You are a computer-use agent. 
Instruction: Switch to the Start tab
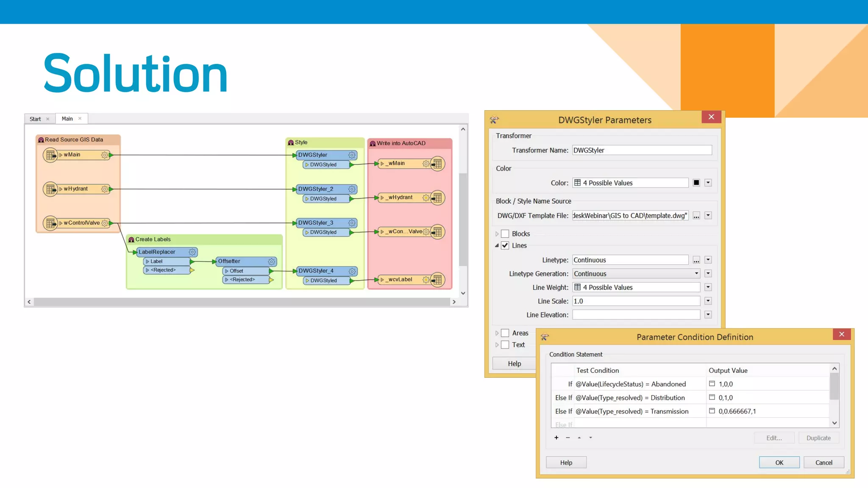tap(36, 119)
